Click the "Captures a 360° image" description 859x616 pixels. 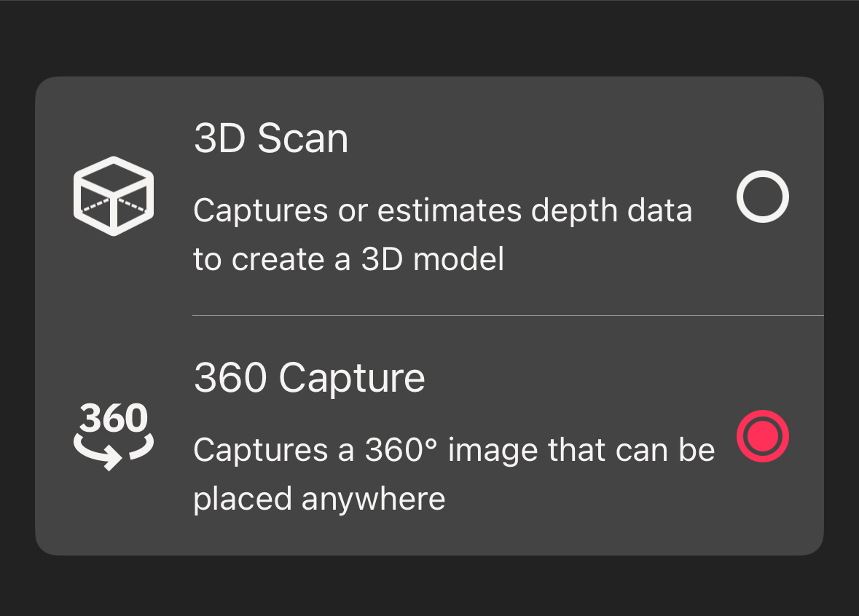coord(454,451)
